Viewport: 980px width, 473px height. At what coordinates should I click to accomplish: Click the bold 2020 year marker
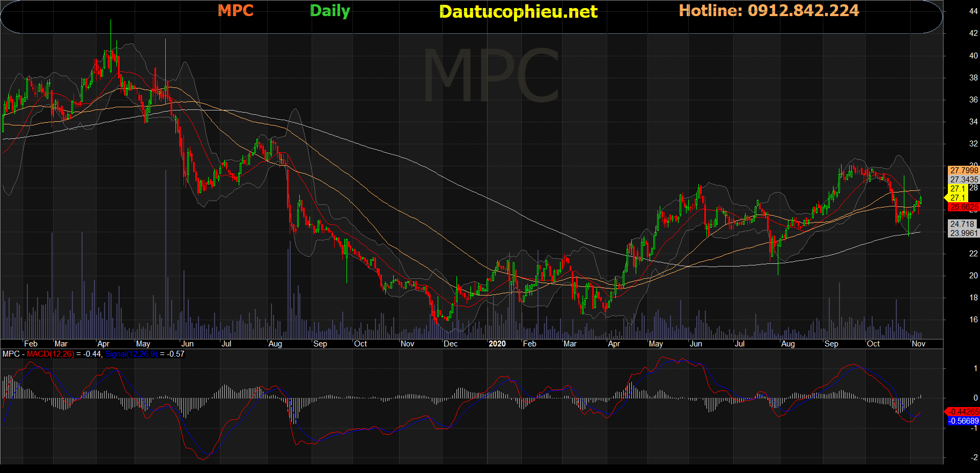[x=497, y=344]
